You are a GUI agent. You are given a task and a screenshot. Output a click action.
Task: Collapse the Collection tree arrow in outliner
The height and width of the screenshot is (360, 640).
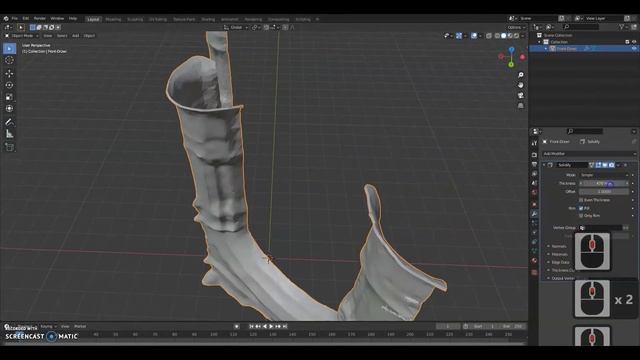[x=539, y=42]
